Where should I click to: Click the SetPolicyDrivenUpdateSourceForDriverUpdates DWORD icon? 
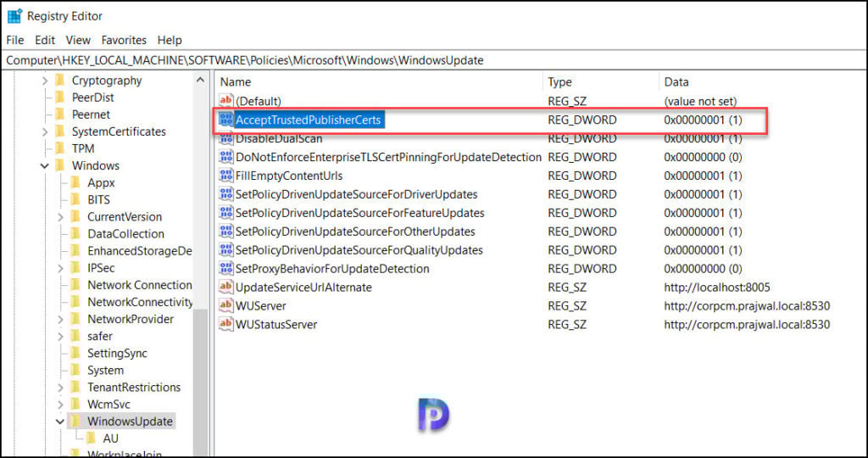pyautogui.click(x=225, y=194)
